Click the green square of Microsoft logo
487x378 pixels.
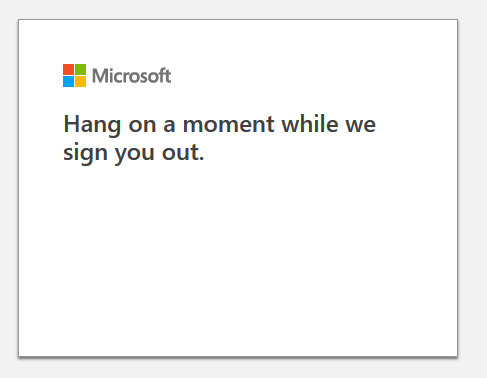point(80,69)
